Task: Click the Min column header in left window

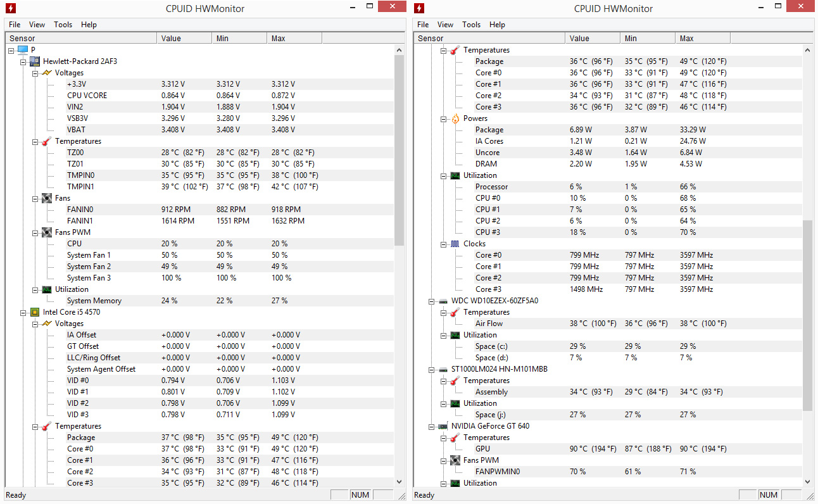Action: click(x=239, y=38)
